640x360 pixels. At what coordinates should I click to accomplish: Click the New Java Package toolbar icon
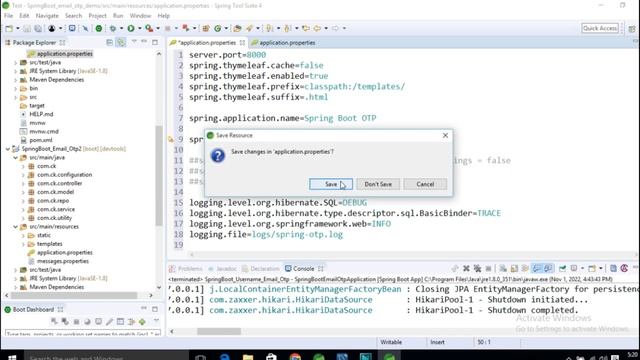coord(206,28)
